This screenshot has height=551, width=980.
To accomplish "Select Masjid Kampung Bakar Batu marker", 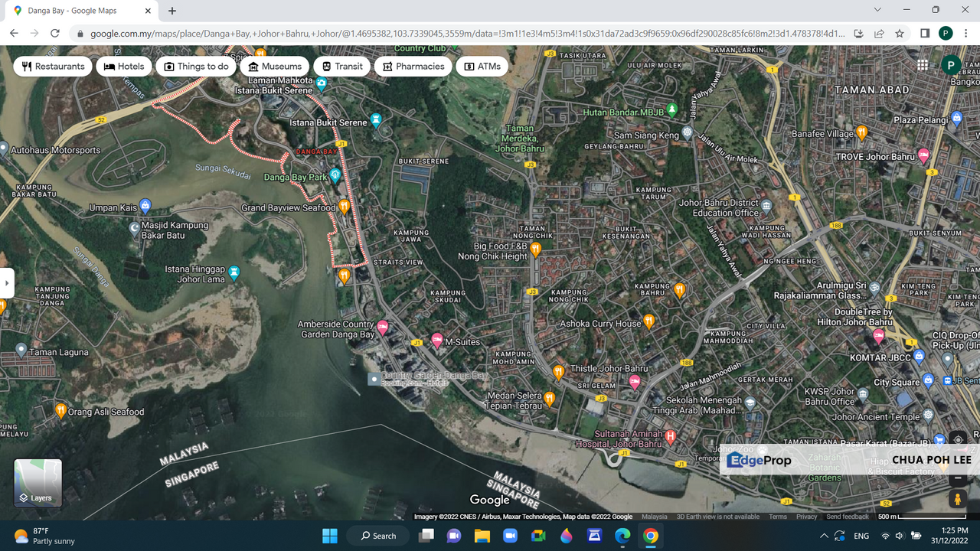I will pos(135,228).
